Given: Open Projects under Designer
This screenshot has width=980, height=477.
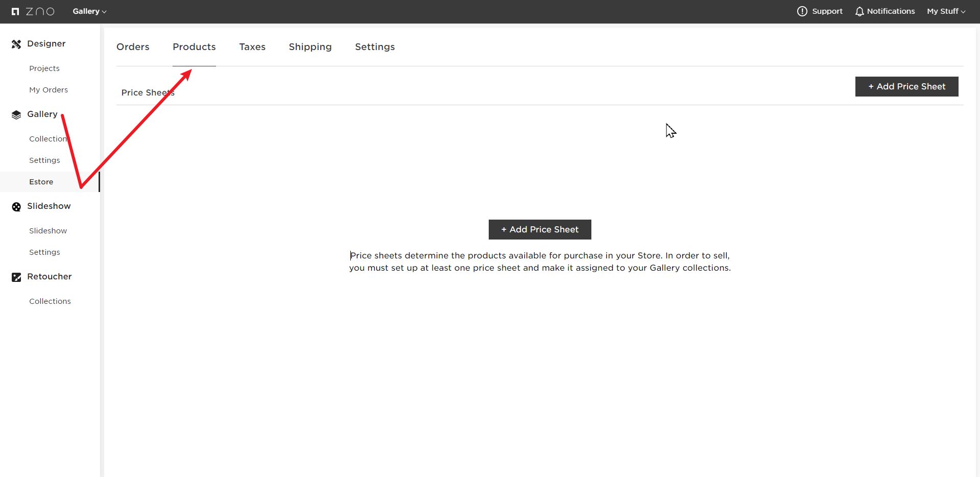Looking at the screenshot, I should click(44, 68).
